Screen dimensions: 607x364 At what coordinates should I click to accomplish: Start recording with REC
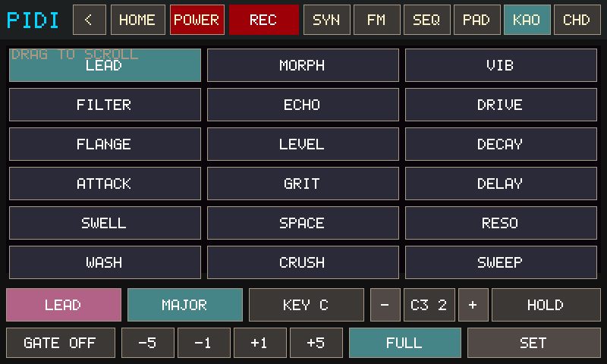[264, 20]
